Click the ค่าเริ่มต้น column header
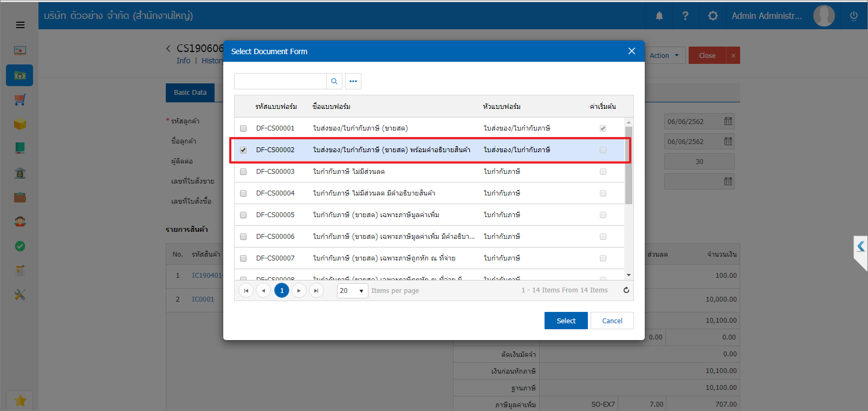This screenshot has width=868, height=411. click(603, 107)
